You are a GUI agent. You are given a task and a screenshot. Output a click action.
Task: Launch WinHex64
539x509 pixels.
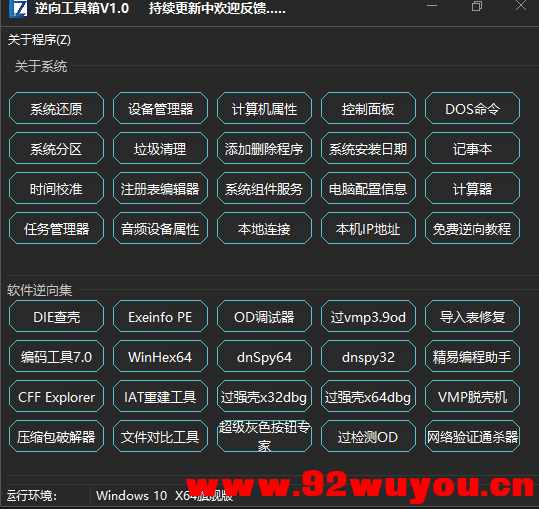click(x=161, y=356)
